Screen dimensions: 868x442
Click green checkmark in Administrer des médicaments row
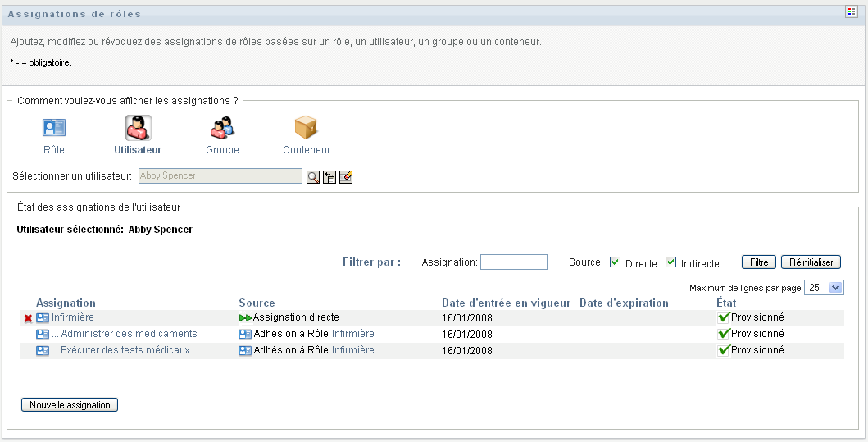click(x=723, y=334)
